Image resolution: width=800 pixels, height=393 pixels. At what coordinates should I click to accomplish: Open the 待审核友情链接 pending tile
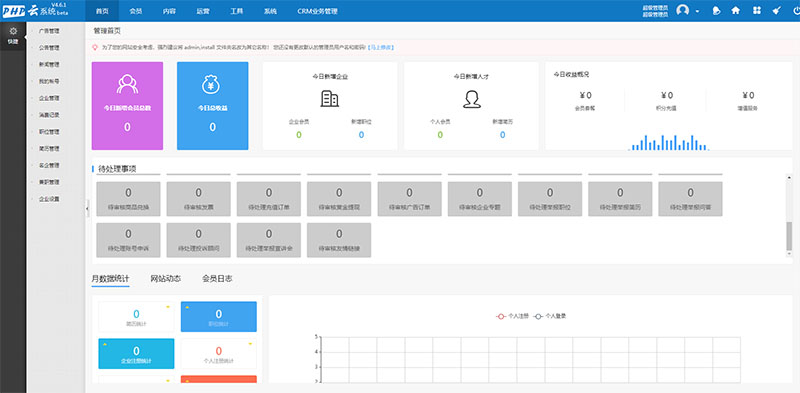[339, 240]
